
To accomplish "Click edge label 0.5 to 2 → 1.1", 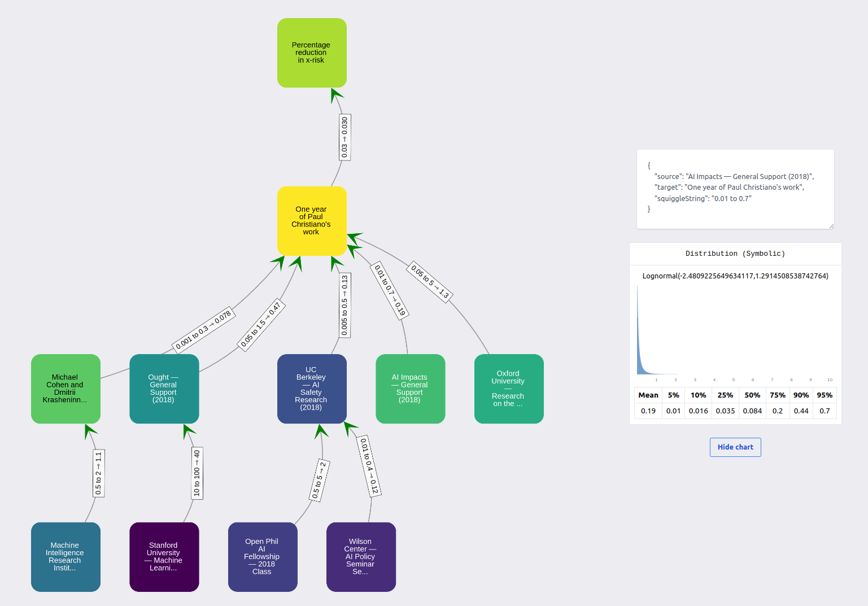I will coord(99,473).
